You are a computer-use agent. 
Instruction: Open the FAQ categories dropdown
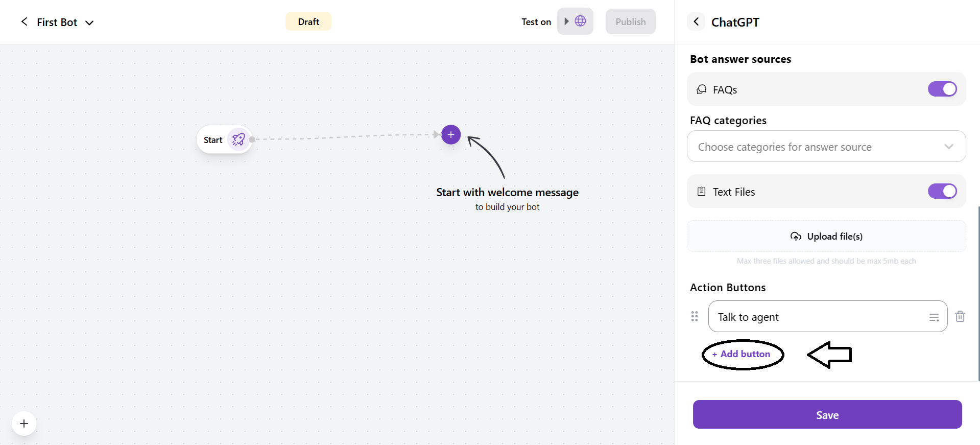(x=826, y=147)
